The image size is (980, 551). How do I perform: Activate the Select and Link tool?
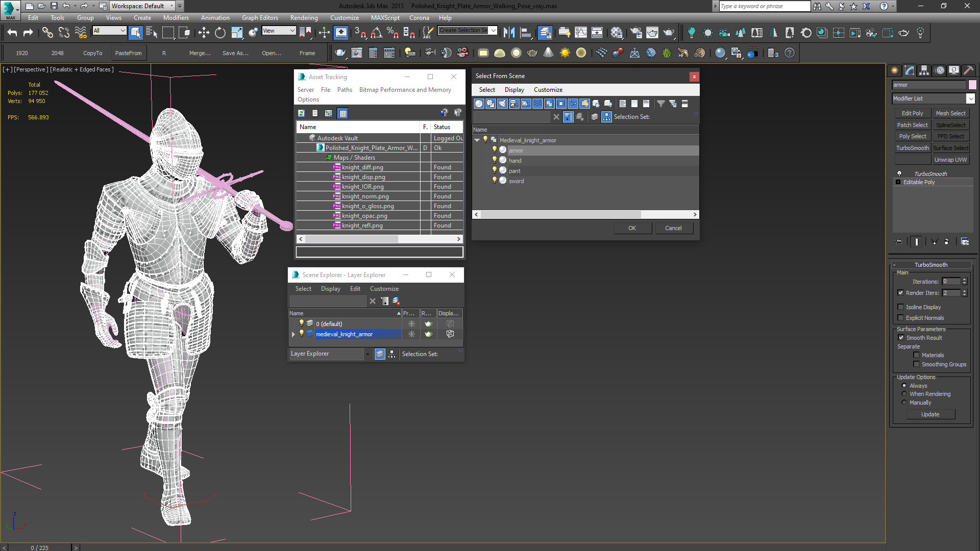[x=47, y=33]
